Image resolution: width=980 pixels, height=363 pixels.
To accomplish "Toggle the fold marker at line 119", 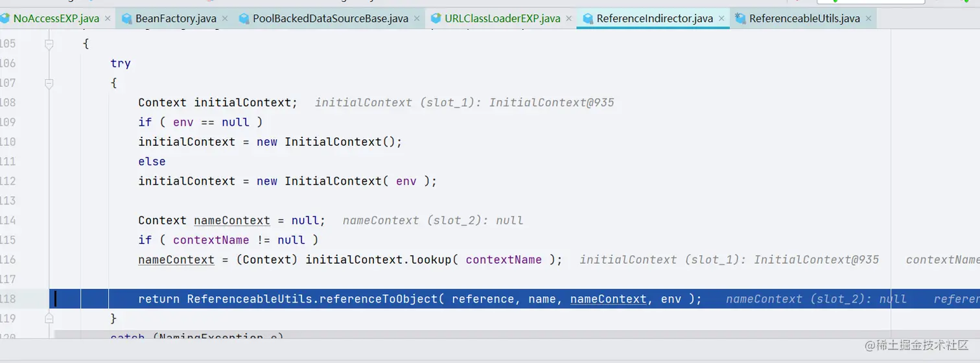I will [49, 318].
